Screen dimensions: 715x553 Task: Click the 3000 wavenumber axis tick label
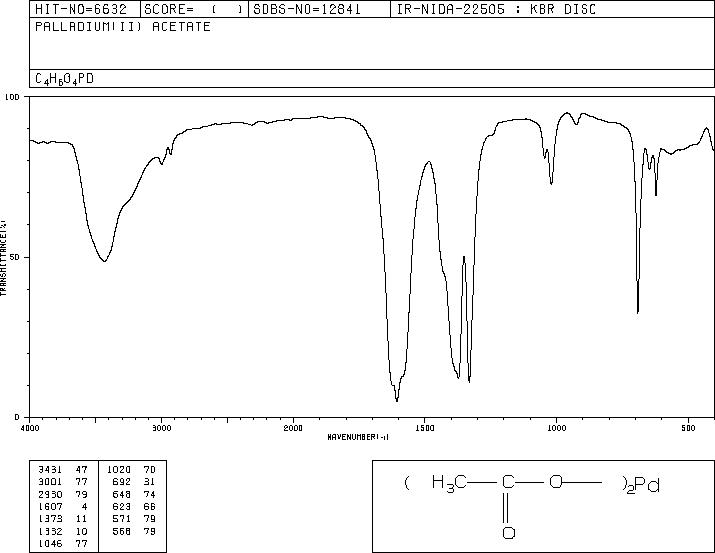click(161, 428)
